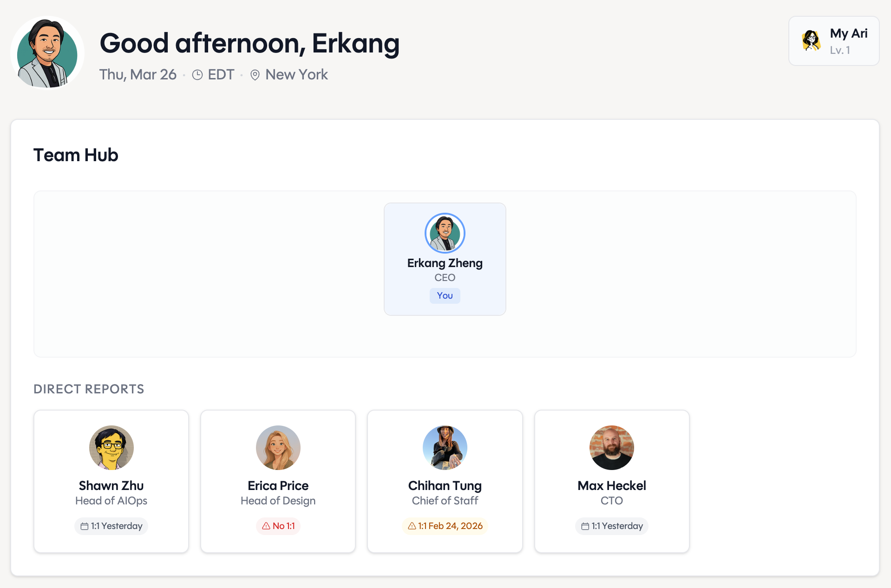Viewport: 891px width, 588px height.
Task: Open the Ari avatar in the My Ari widget
Action: [811, 40]
